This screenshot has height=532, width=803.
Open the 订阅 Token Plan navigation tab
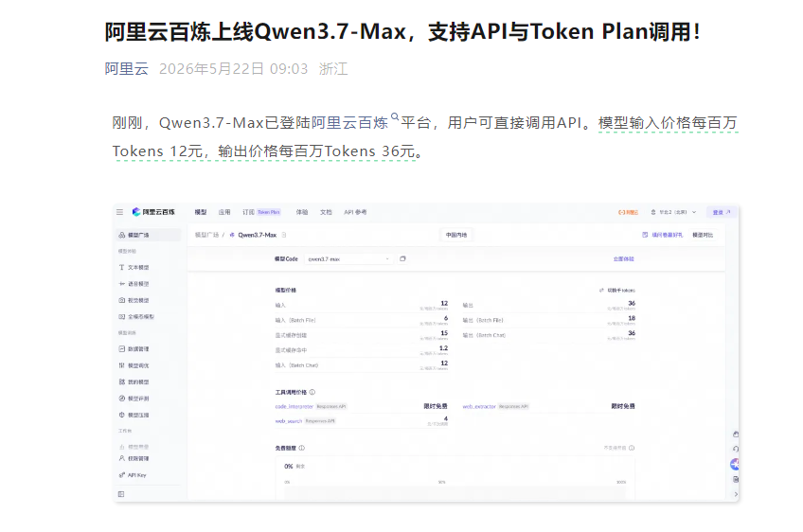tap(261, 212)
